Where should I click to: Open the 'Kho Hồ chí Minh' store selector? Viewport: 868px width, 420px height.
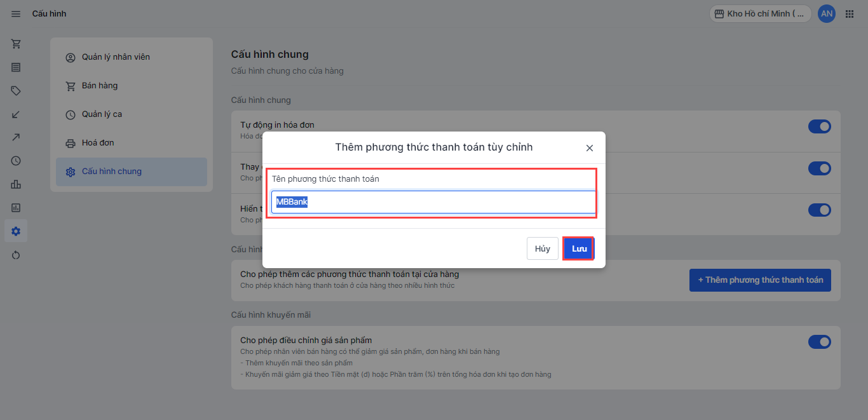coord(760,14)
